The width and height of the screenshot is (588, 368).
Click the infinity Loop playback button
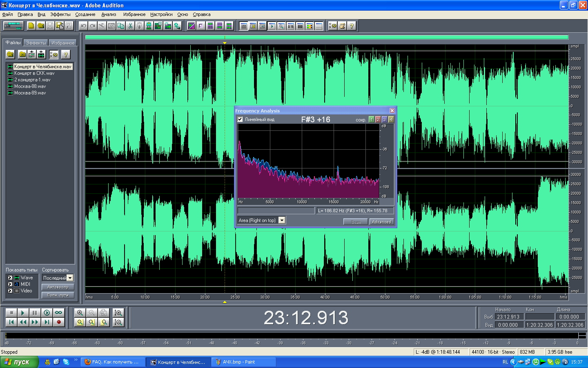point(59,313)
